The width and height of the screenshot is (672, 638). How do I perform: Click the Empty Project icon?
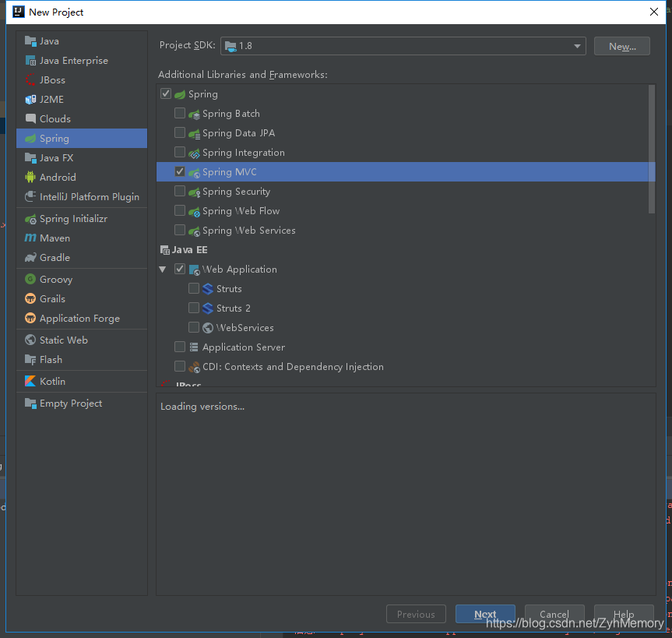30,404
